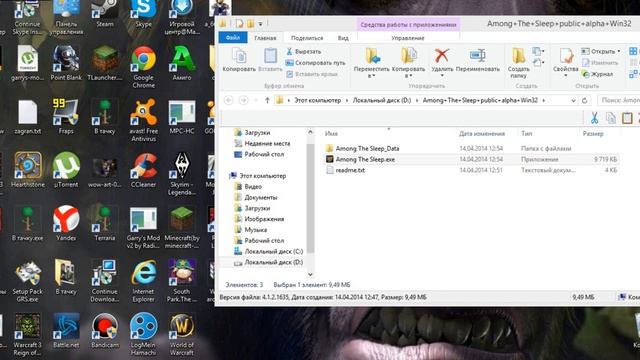640x360 pixels.
Task: Open the CCleaner desktop shortcut
Action: tap(143, 170)
